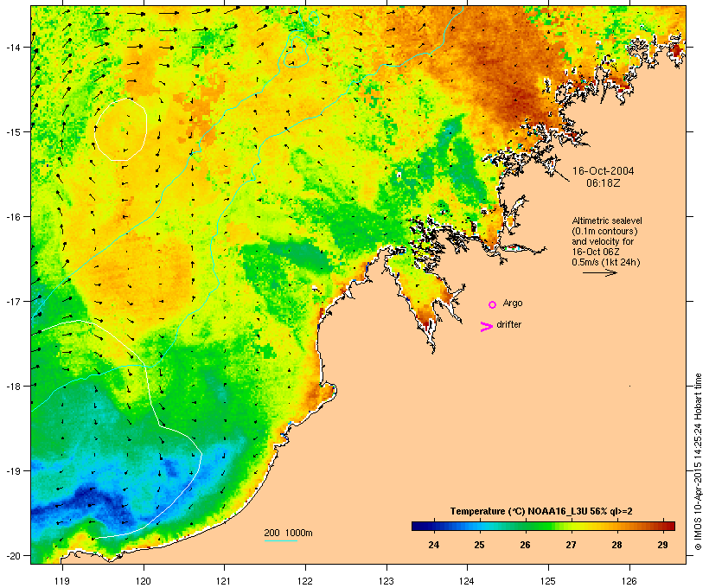Click the 'Altimetric sealevel' legend text
The width and height of the screenshot is (709, 588).
607,220
